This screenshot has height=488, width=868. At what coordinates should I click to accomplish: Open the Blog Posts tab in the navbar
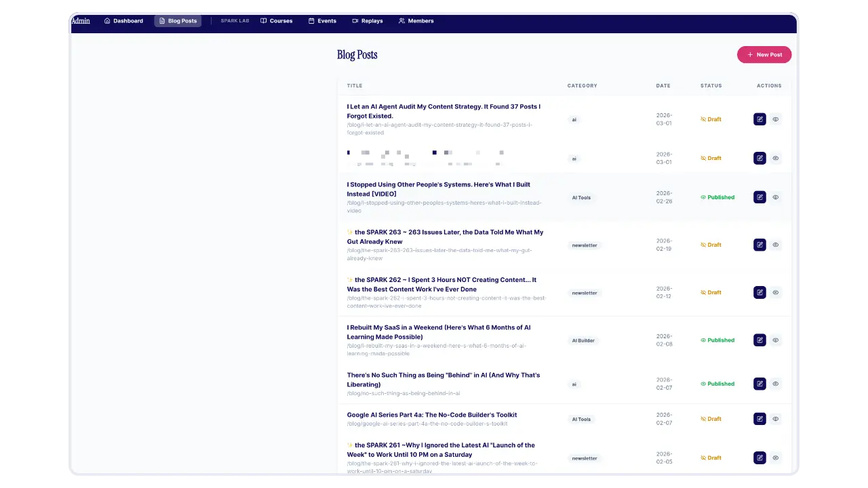178,21
